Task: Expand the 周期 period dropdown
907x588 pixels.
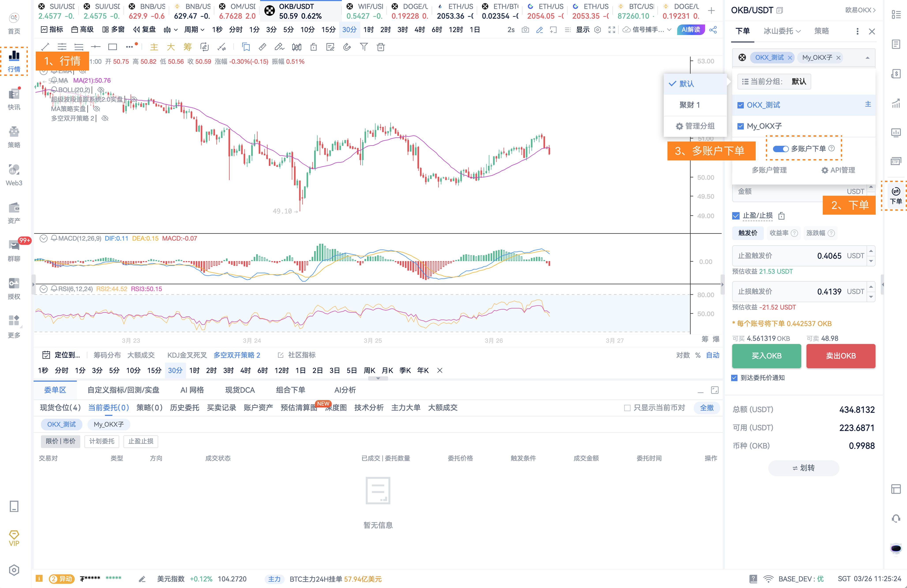Action: pyautogui.click(x=194, y=30)
